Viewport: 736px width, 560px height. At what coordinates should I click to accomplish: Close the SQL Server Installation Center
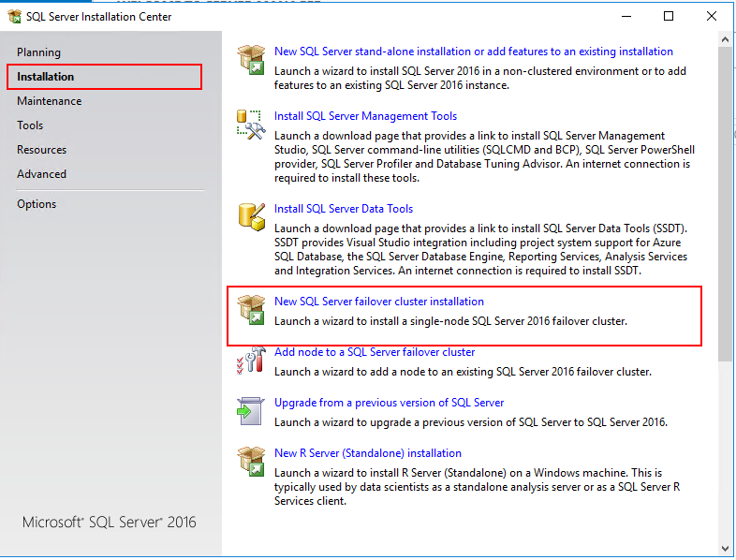711,17
